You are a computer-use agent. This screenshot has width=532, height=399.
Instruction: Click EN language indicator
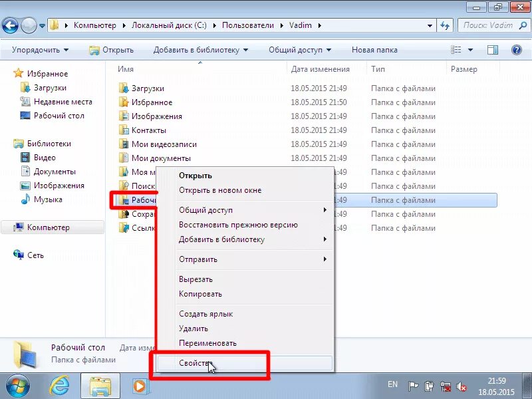tap(392, 384)
